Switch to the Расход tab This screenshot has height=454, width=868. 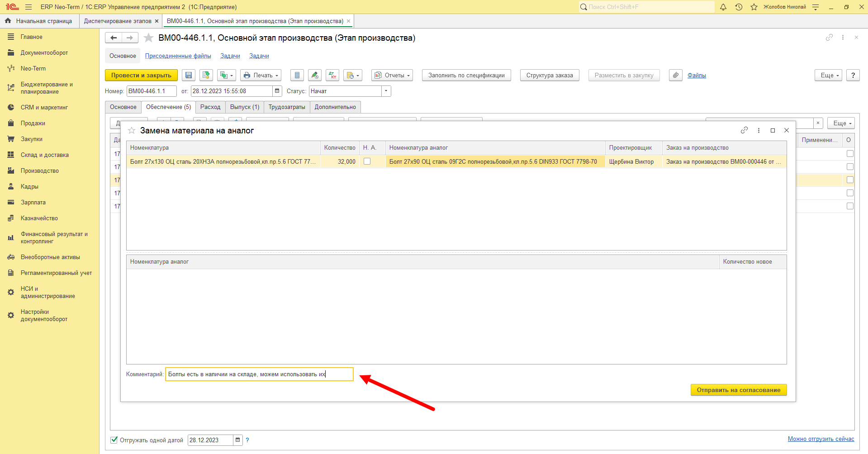[210, 107]
